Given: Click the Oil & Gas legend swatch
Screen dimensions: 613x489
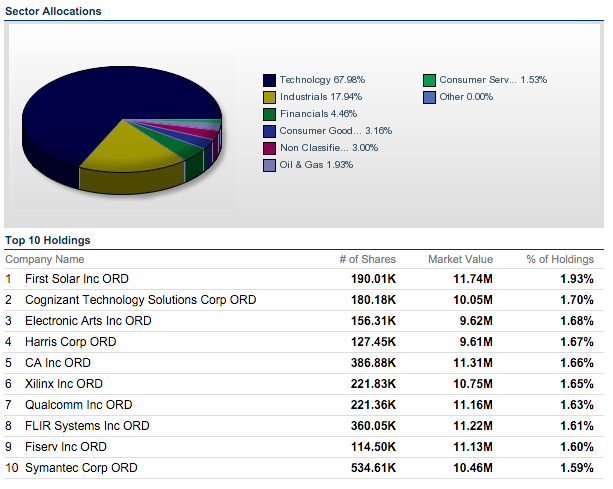Looking at the screenshot, I should coord(269,165).
